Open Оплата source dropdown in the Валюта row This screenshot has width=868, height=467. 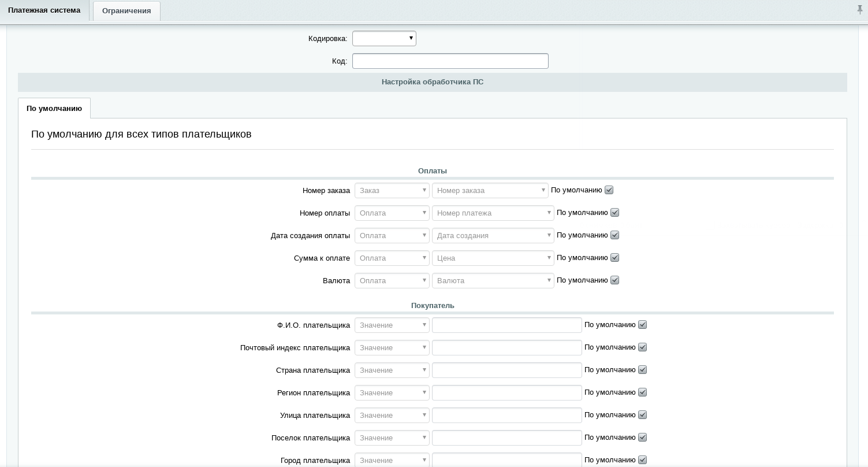point(392,280)
